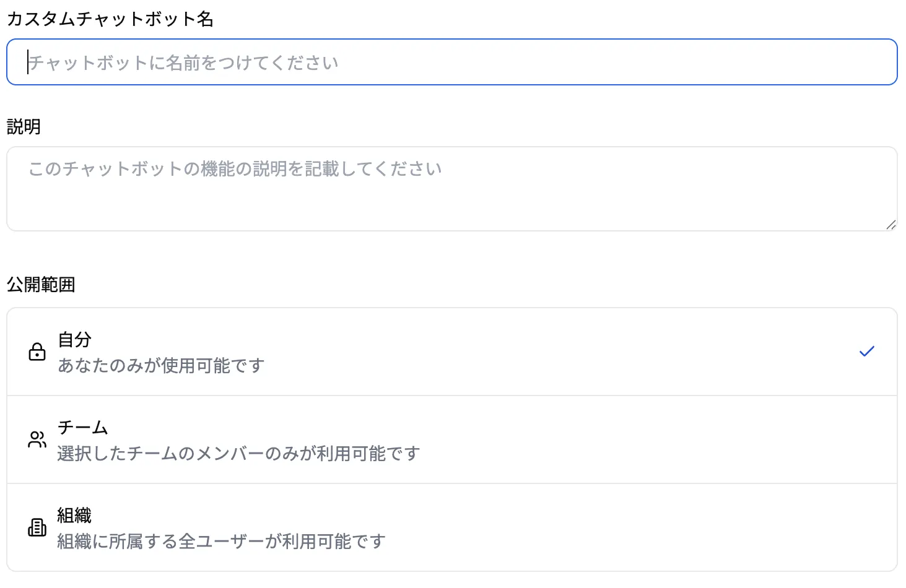Image resolution: width=906 pixels, height=588 pixels.
Task: Click the people icon beside チーム
Action: (x=37, y=439)
